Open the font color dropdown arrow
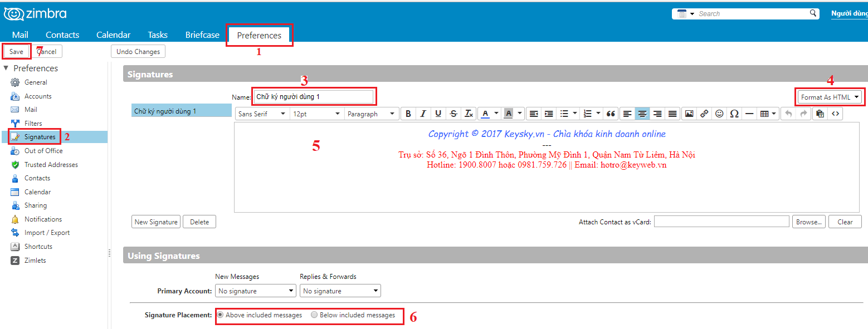Image resolution: width=868 pixels, height=329 pixels. tap(496, 114)
